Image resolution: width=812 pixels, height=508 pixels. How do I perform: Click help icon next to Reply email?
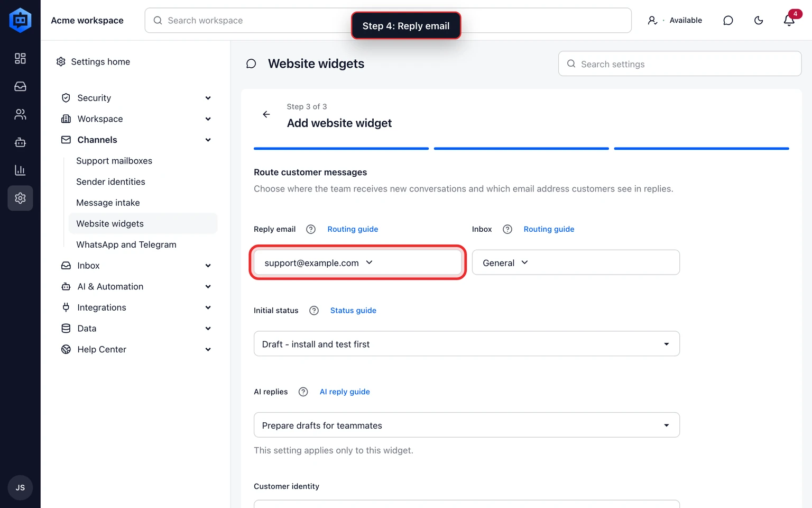tap(311, 229)
